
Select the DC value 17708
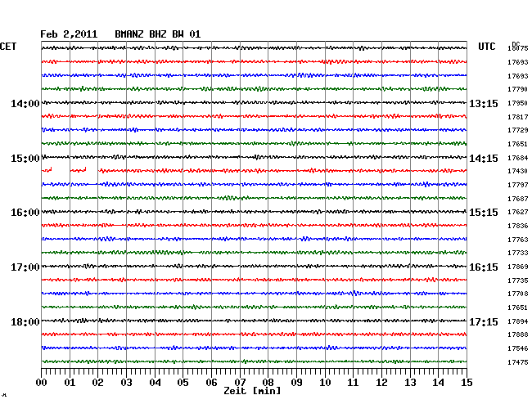coord(518,294)
